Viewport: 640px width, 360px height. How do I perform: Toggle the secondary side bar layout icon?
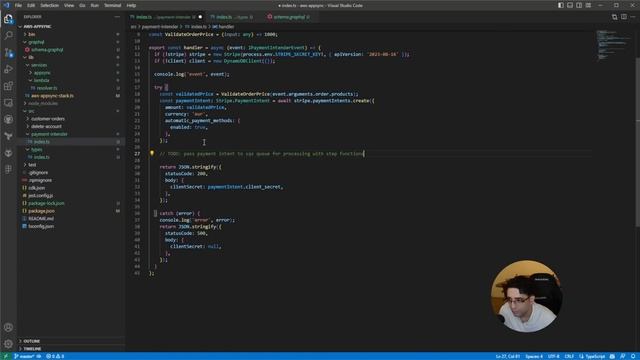pos(579,5)
